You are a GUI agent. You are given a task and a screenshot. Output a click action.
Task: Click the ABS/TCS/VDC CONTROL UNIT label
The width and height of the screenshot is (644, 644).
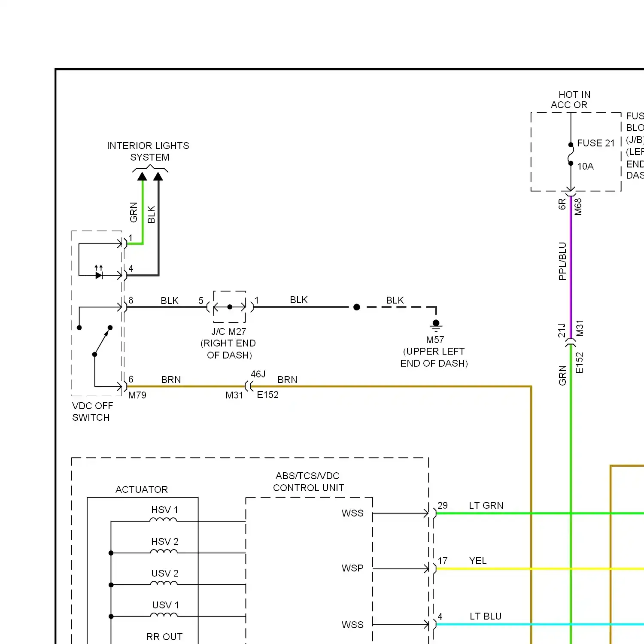(308, 482)
